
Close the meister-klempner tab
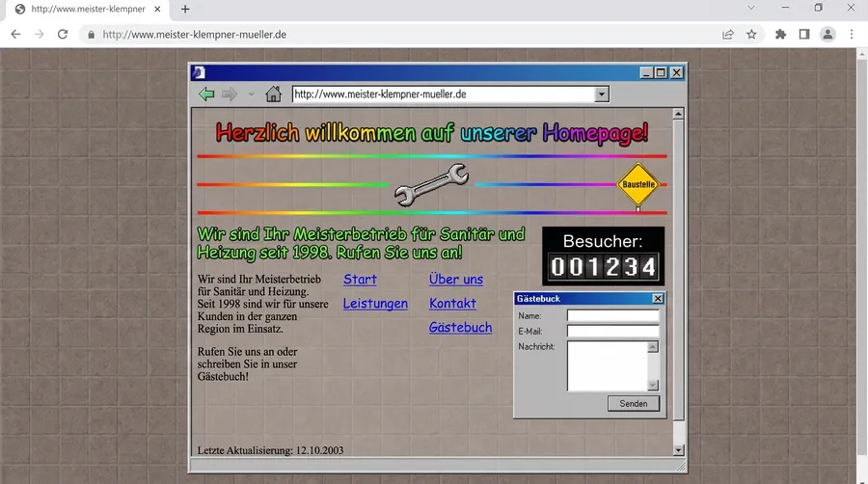point(157,9)
